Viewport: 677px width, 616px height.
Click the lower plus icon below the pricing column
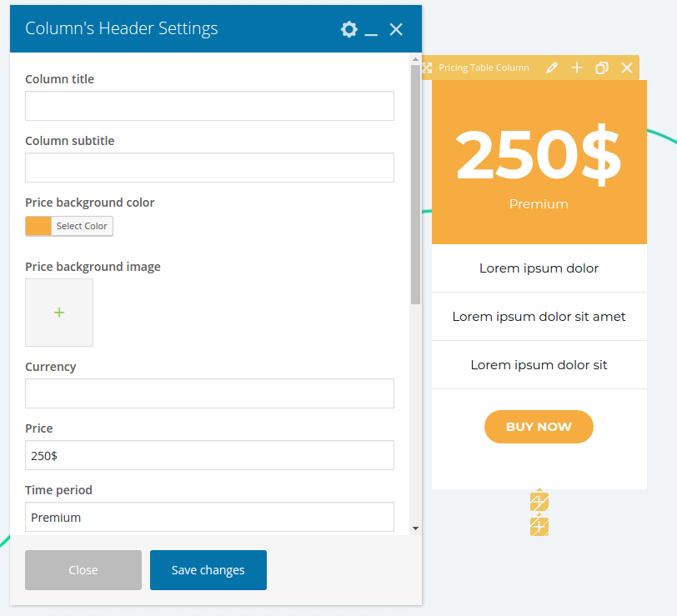click(539, 526)
